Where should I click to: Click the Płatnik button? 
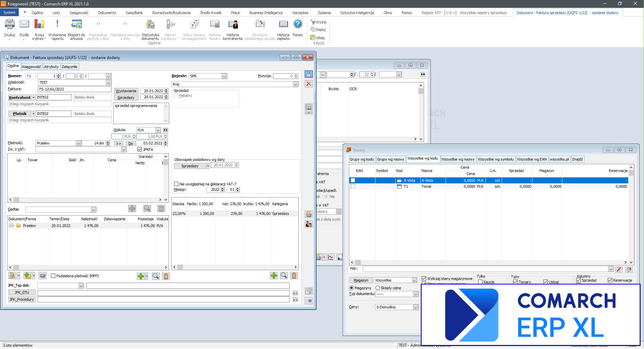(x=20, y=114)
